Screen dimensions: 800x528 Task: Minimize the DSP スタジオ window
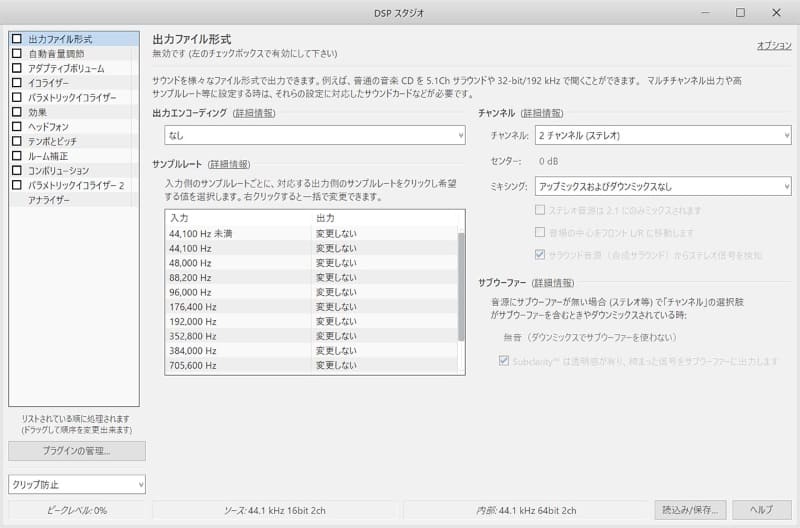[x=706, y=12]
